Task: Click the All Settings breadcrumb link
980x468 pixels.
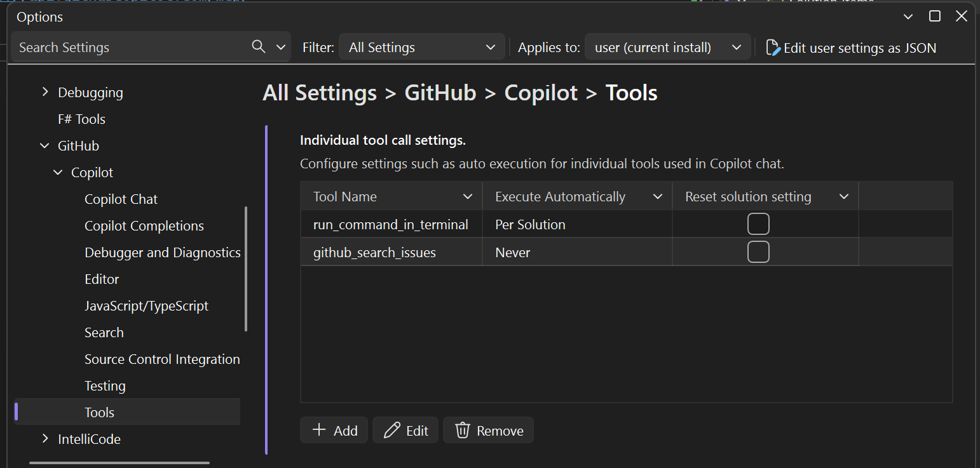Action: point(319,93)
